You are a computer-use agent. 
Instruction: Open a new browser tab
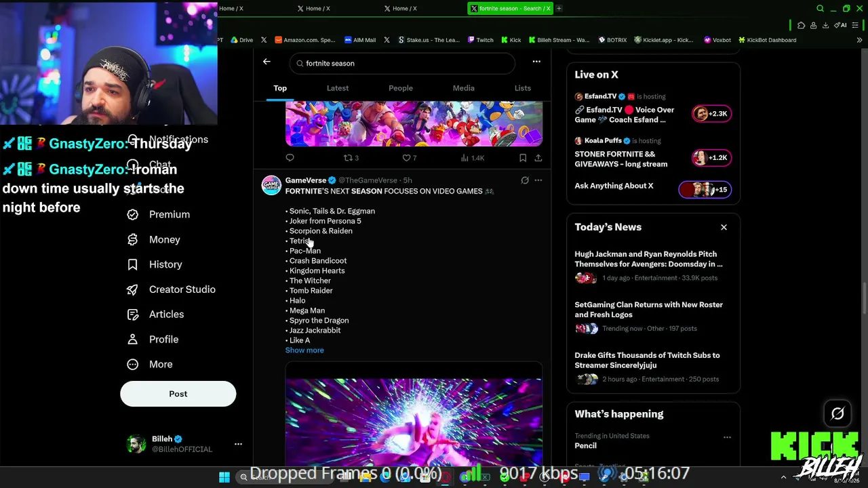559,8
